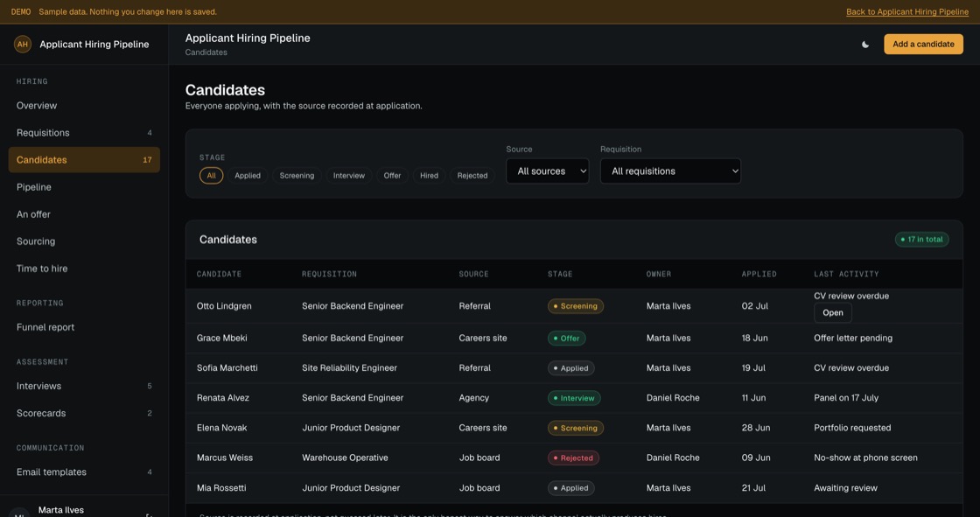The width and height of the screenshot is (980, 517).
Task: Click Owner column header
Action: coord(659,274)
